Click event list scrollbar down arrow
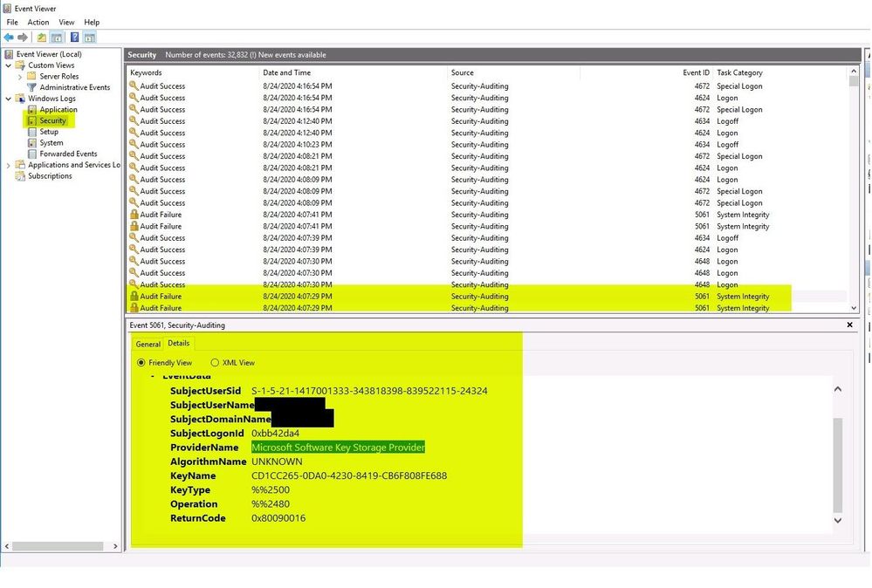The width and height of the screenshot is (872, 588). (854, 308)
